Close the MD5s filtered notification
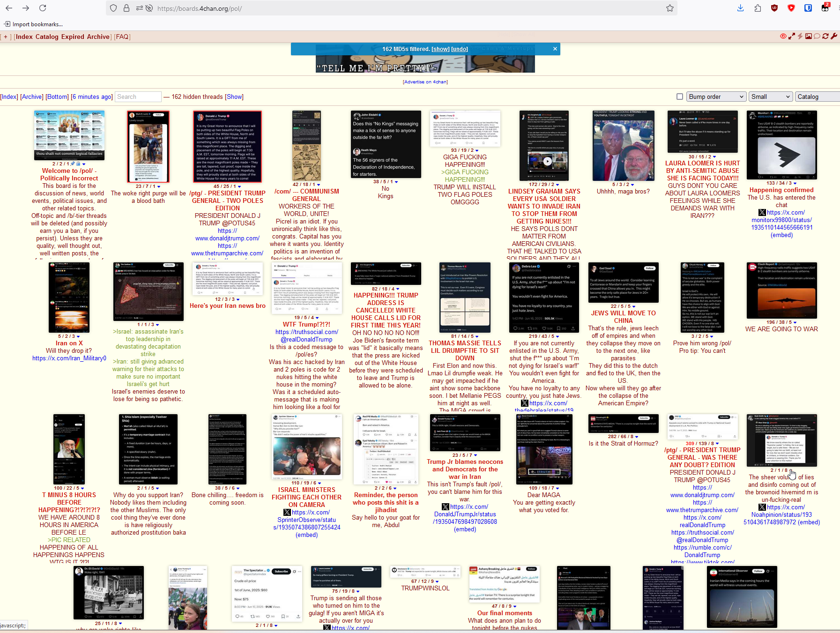Screen dimensions: 840x633 point(555,49)
